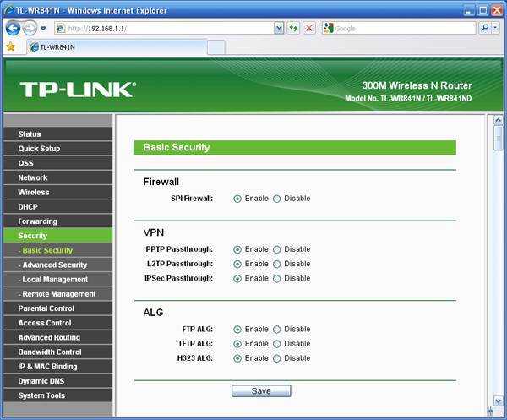Click the Google search provider icon

click(328, 29)
